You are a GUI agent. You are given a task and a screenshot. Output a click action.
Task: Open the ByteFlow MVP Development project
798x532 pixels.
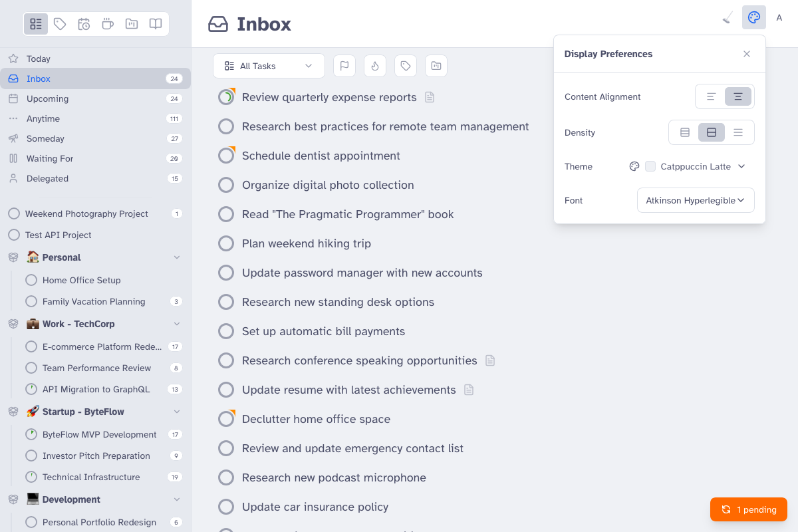[99, 434]
